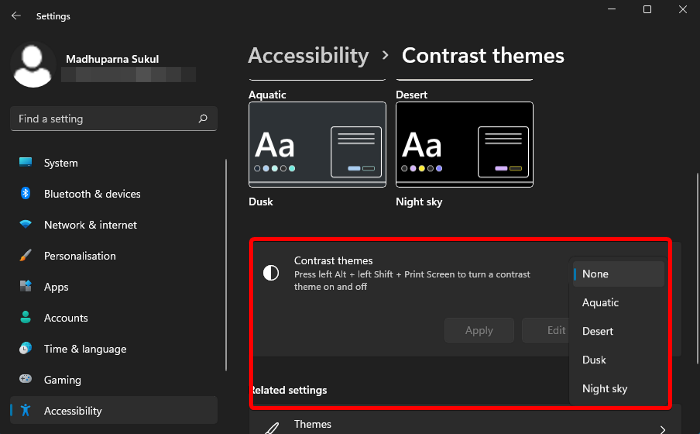
Task: Select the Night sky theme preview thumbnail
Action: [x=464, y=147]
